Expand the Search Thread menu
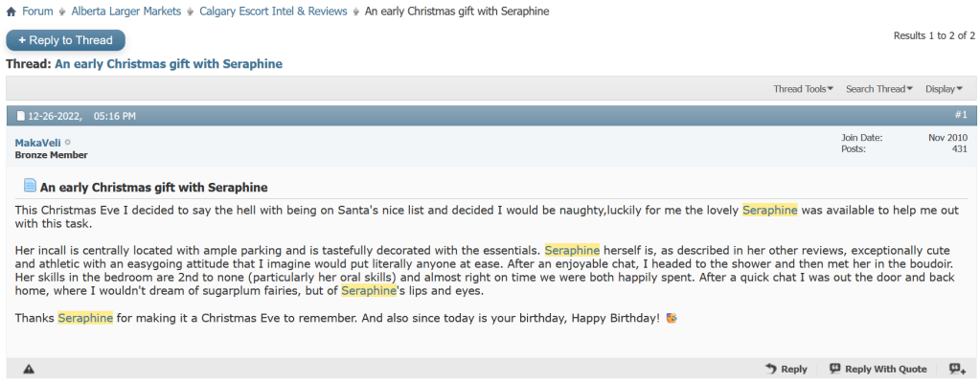The width and height of the screenshot is (980, 383). point(878,89)
